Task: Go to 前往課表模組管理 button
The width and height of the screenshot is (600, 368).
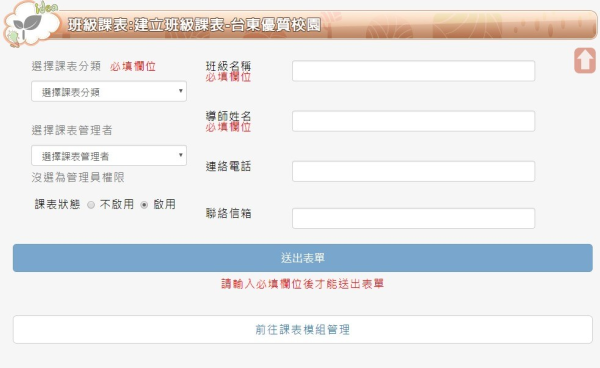Action: [x=303, y=330]
